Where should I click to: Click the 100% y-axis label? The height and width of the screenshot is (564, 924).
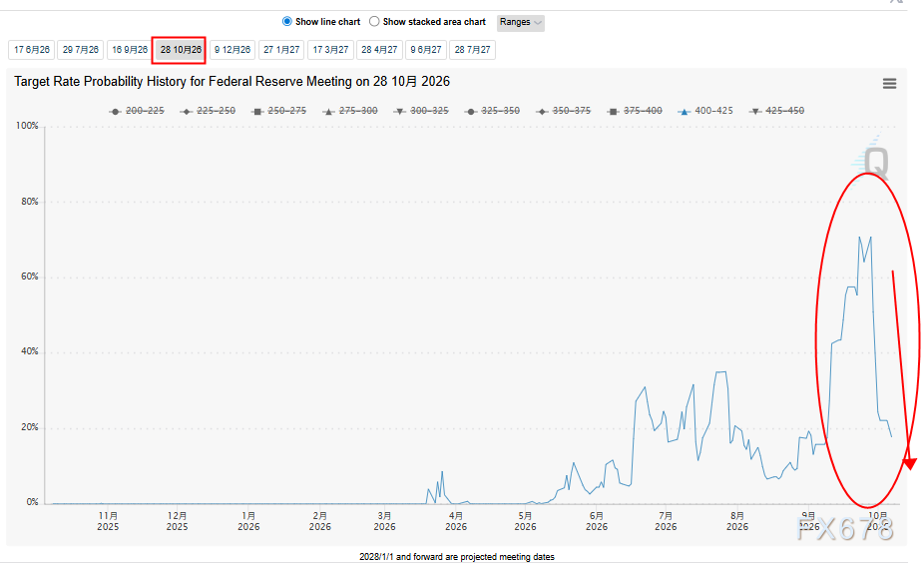(x=27, y=126)
